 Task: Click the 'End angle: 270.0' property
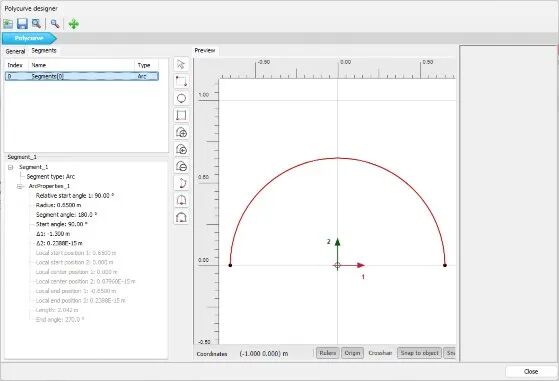coord(60,320)
